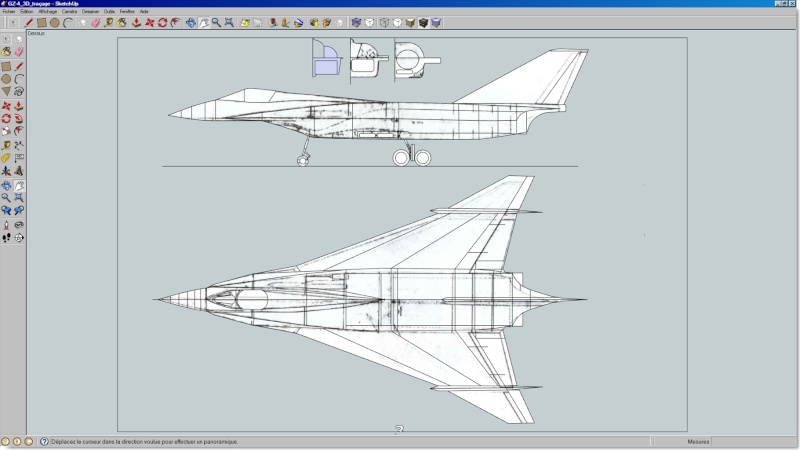Open the Aide menu
The image size is (800, 450).
144,11
